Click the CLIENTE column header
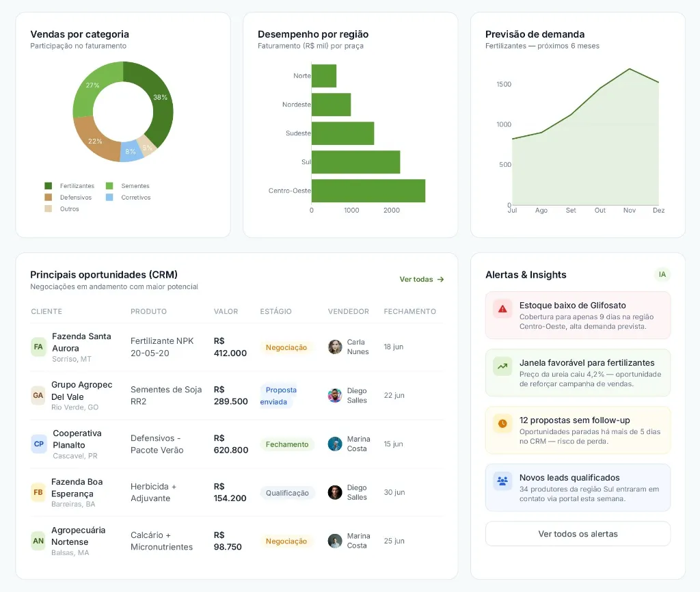Screen dimensions: 700x592 (46, 312)
